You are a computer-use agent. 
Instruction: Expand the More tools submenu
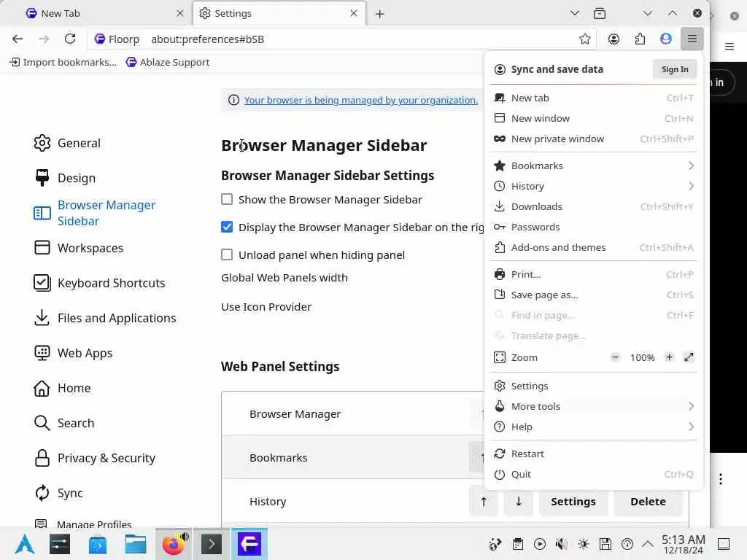point(594,406)
